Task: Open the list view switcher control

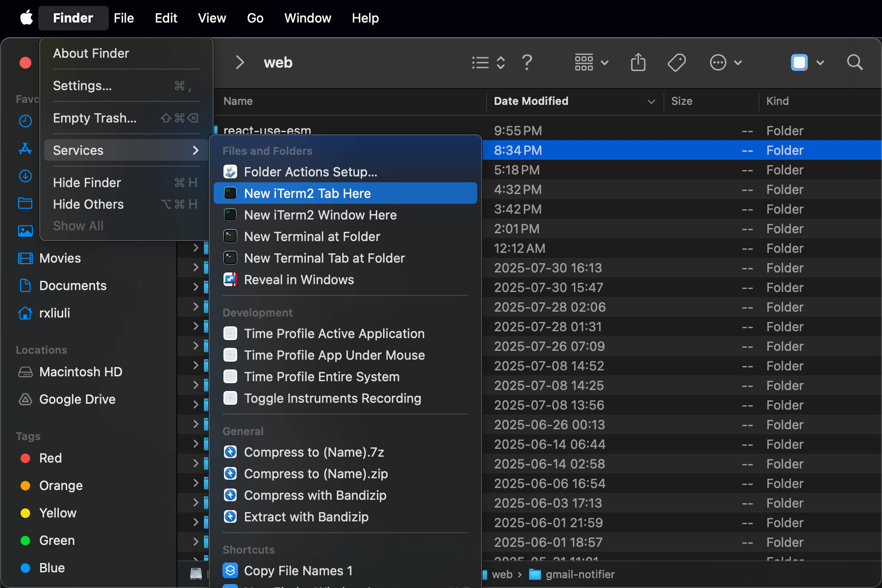Action: coord(488,63)
